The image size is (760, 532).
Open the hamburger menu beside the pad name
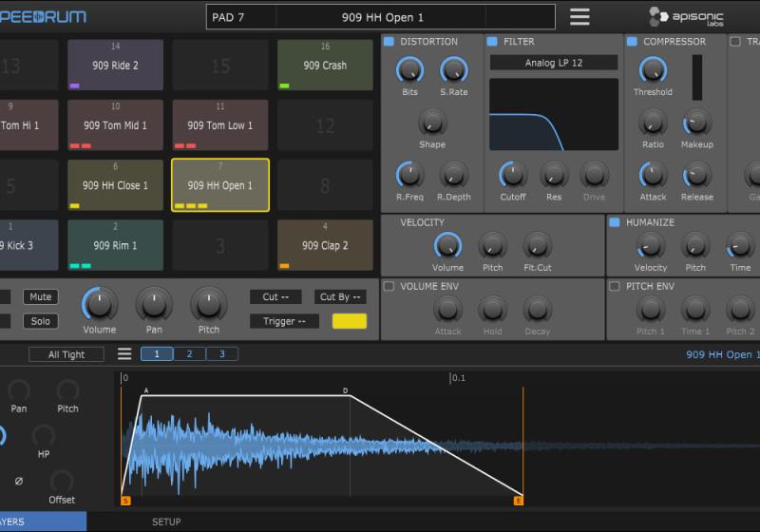coord(579,17)
